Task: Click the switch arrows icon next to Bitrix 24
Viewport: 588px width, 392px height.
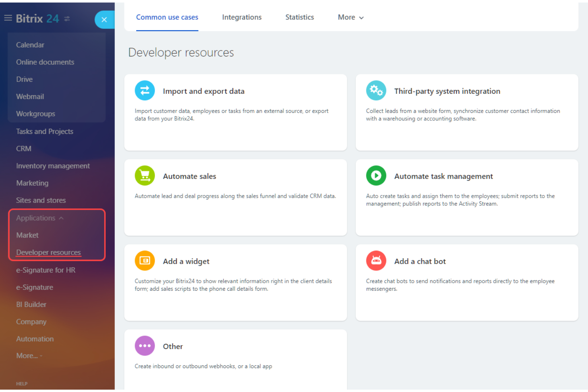Action: pos(67,19)
